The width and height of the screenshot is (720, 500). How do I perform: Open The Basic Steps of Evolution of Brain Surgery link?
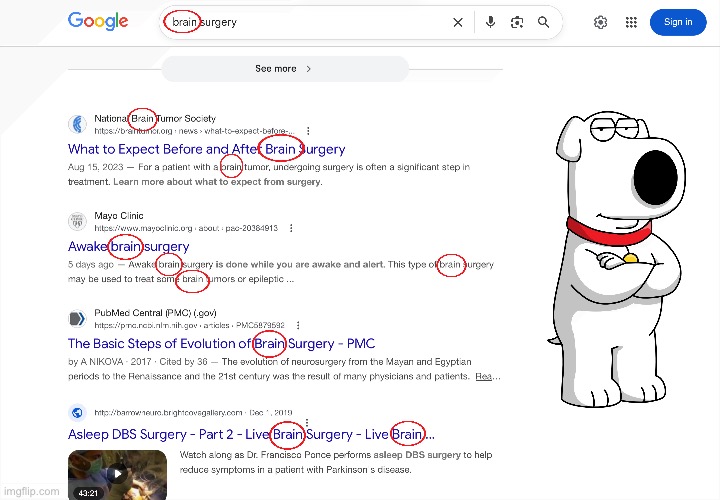(x=221, y=343)
